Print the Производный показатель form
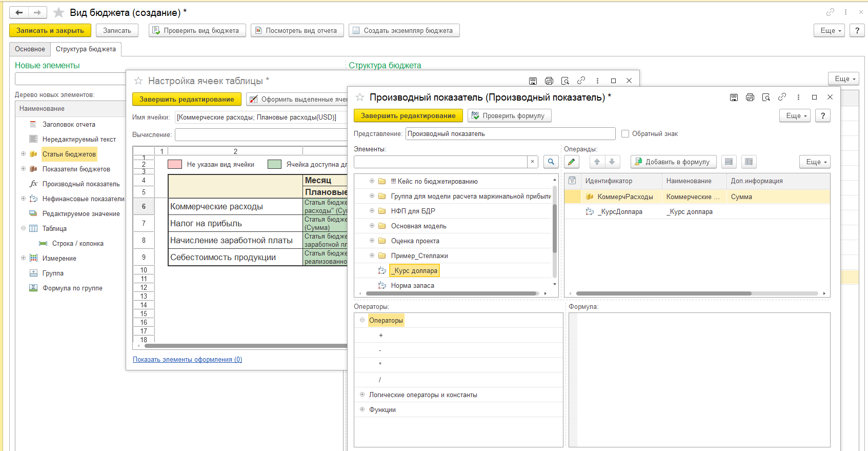The image size is (868, 451). pos(750,97)
